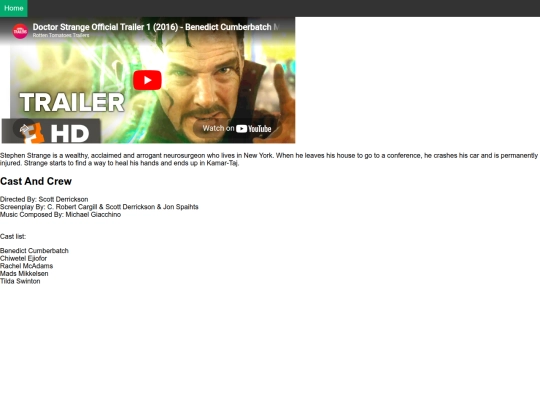Image resolution: width=540 pixels, height=405 pixels.
Task: Click the 'Directed By: Scott Derrickson' line
Action: click(x=44, y=199)
